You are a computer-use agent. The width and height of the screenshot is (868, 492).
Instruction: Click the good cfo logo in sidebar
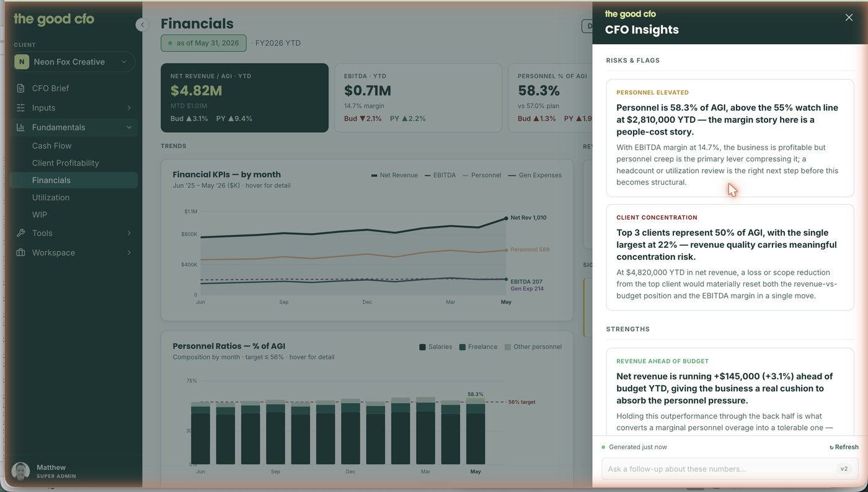[54, 19]
